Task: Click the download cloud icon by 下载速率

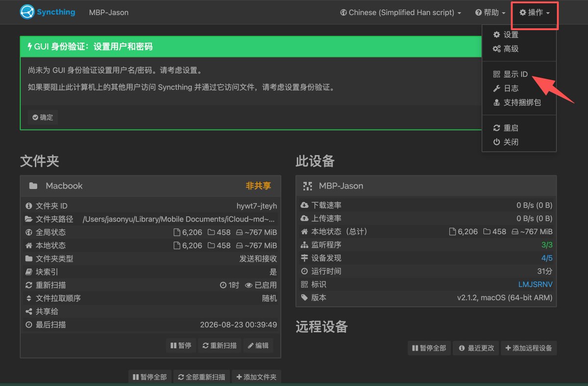Action: pos(304,205)
